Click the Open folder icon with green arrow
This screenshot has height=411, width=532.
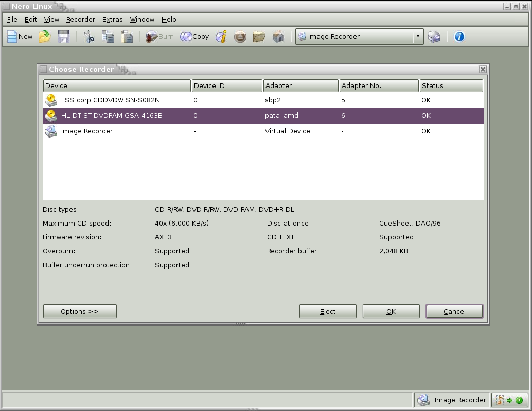(44, 37)
